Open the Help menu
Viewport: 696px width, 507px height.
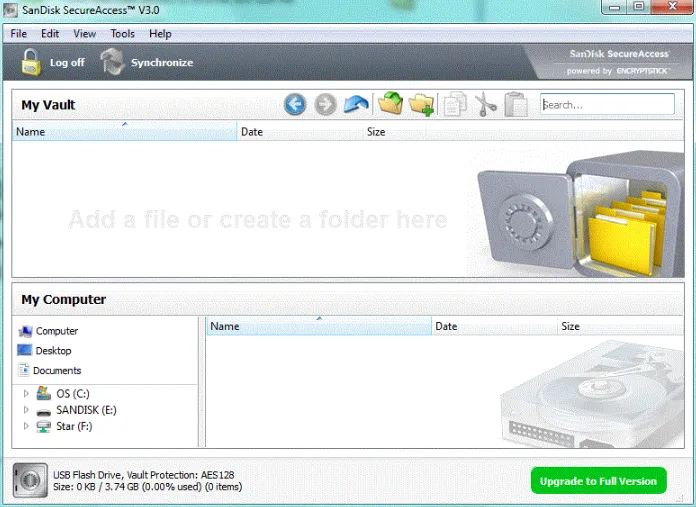(x=160, y=34)
